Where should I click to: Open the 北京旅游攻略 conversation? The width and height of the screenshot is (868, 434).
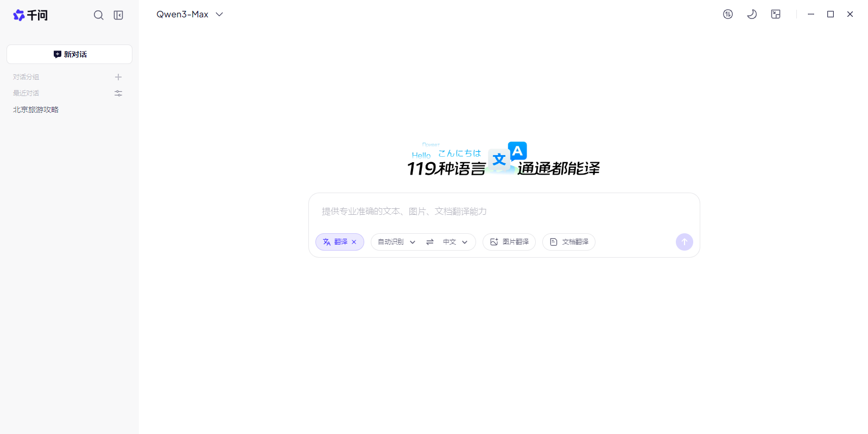[36, 110]
